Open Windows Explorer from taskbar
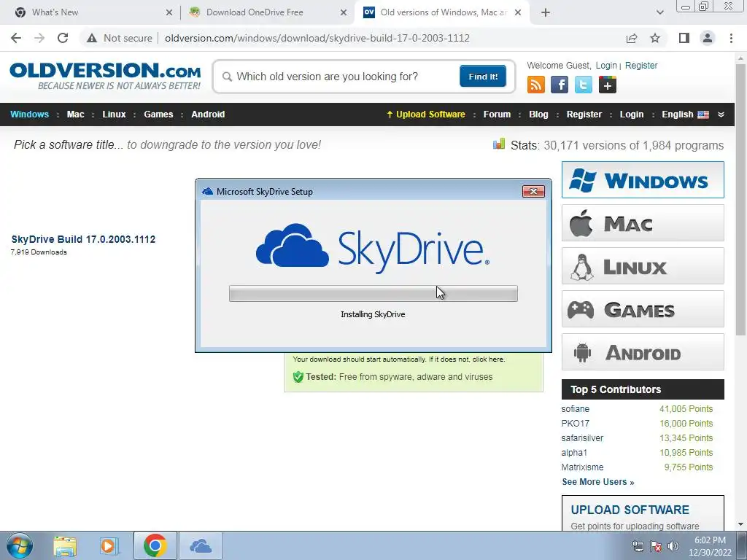The height and width of the screenshot is (560, 747). click(x=65, y=545)
